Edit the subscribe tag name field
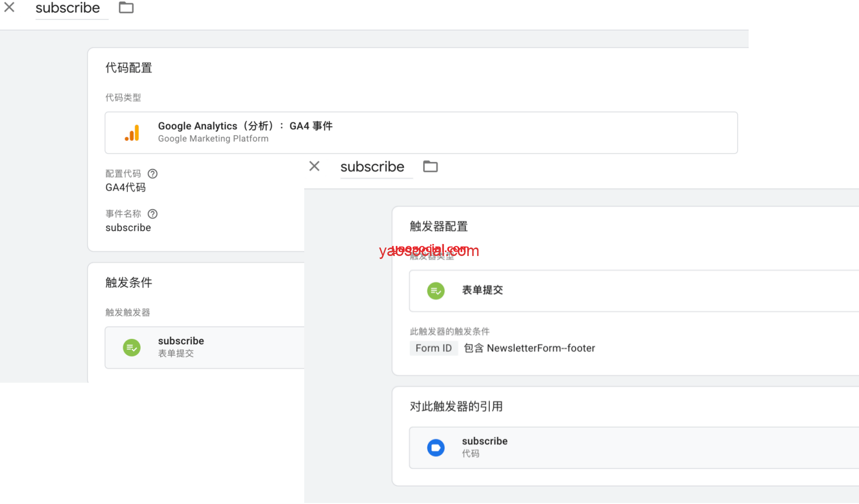This screenshot has height=504, width=859. pyautogui.click(x=68, y=8)
